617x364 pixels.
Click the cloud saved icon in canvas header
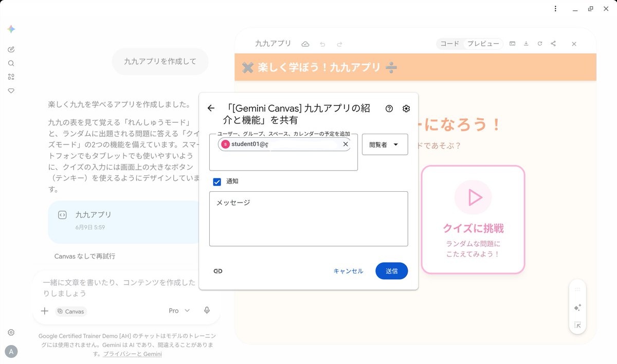[x=305, y=44]
